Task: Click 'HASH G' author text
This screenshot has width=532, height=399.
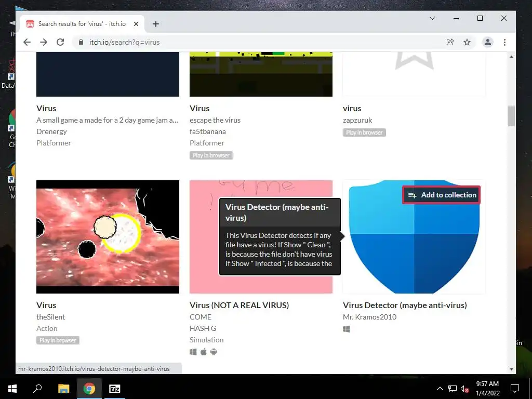Action: (203, 328)
